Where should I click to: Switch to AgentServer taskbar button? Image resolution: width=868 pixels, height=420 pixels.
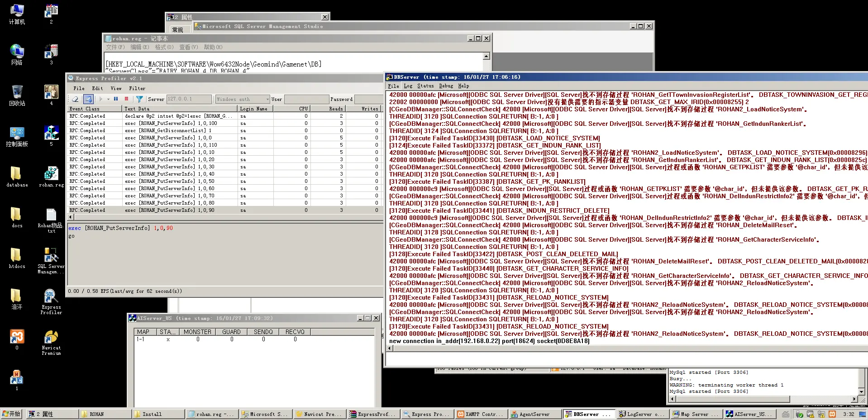(x=535, y=414)
